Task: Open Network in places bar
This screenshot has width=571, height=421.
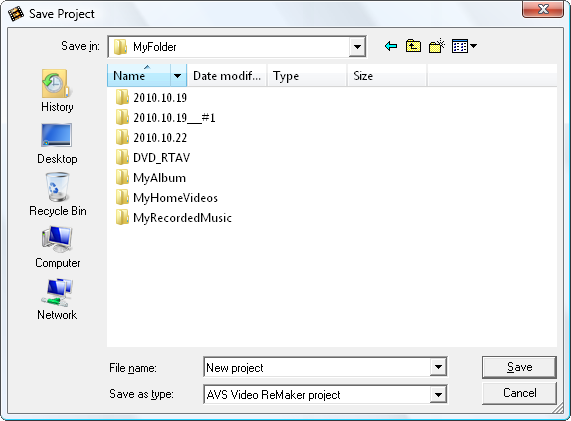Action: (57, 299)
